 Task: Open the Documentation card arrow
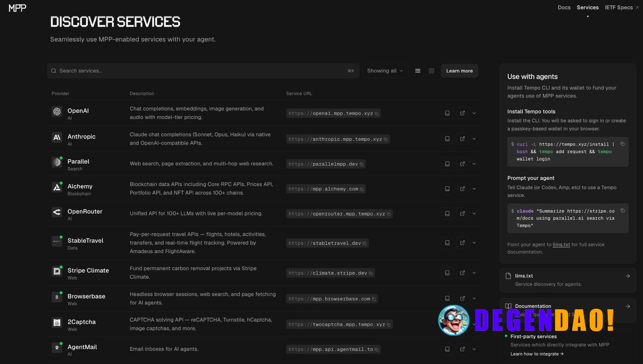(x=627, y=306)
